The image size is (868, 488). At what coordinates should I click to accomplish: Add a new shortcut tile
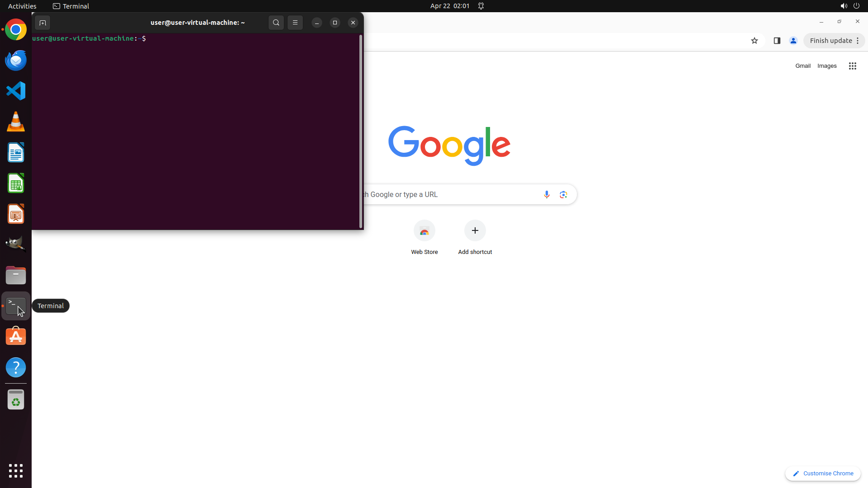475,231
